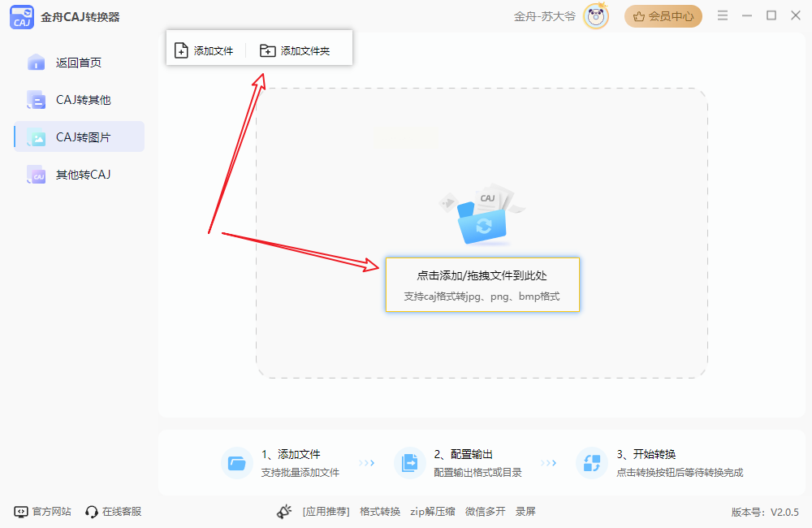
Task: Switch to 其他转CAJ mode
Action: point(80,175)
